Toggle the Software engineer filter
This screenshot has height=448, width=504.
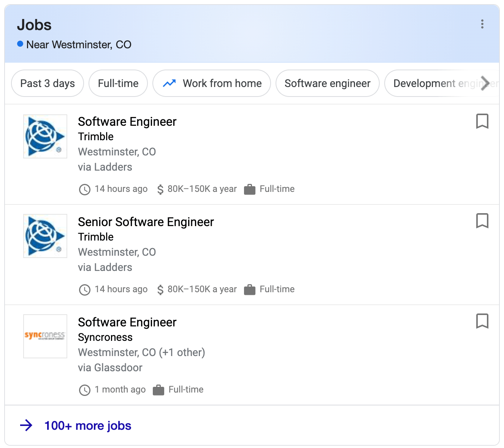click(x=327, y=83)
